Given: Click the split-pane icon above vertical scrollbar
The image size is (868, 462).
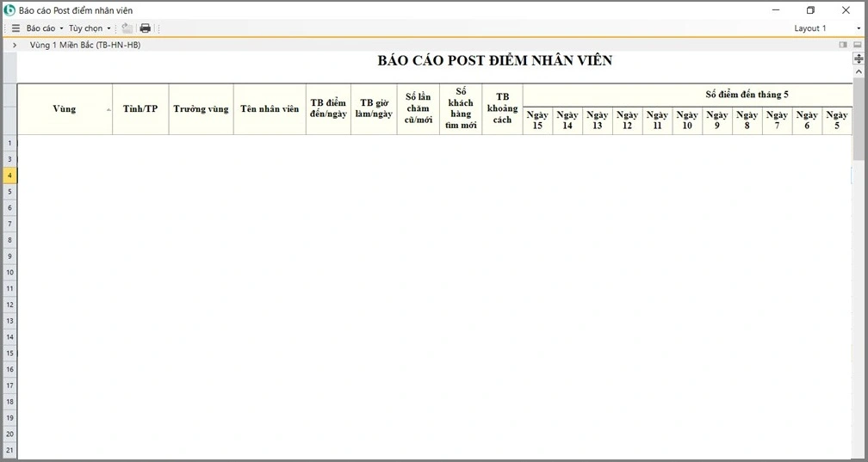Looking at the screenshot, I should (x=858, y=59).
